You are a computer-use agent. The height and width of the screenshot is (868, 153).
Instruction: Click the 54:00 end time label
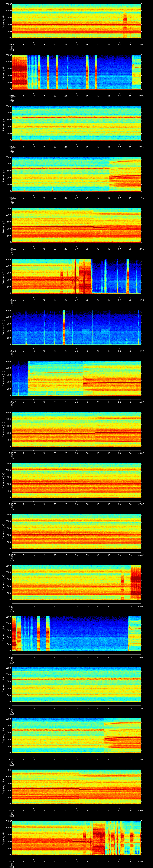(x=141, y=862)
